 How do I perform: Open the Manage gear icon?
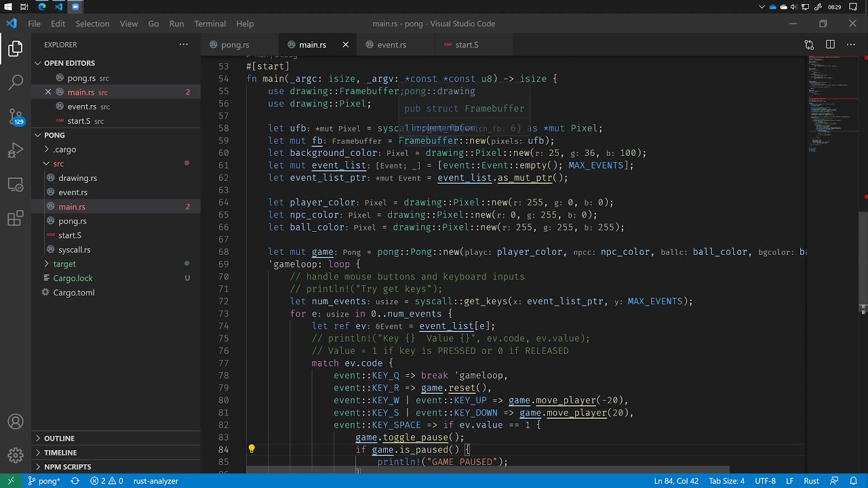[16, 455]
